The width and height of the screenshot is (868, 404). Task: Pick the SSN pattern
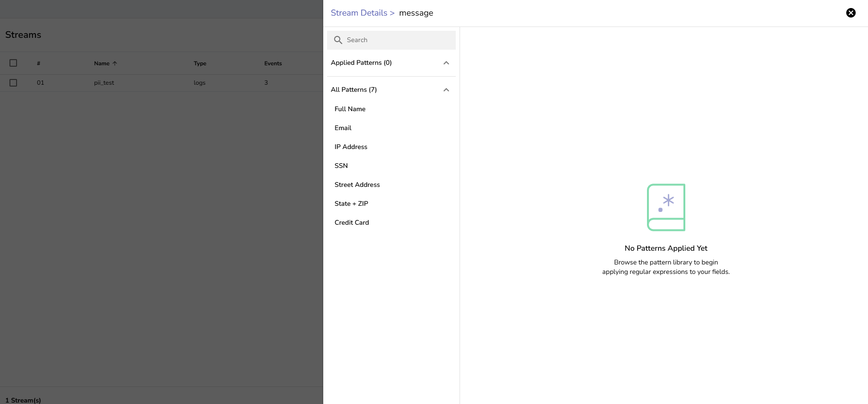[x=341, y=166]
